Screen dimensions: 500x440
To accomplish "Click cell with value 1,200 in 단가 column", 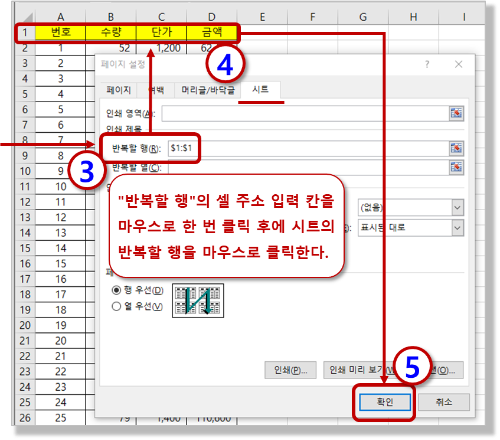I will (x=161, y=48).
